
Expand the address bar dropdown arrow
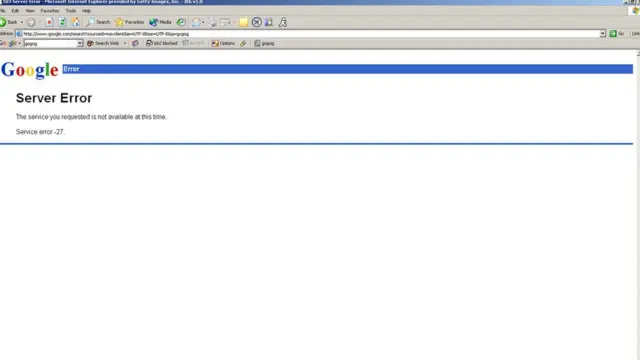pos(602,34)
